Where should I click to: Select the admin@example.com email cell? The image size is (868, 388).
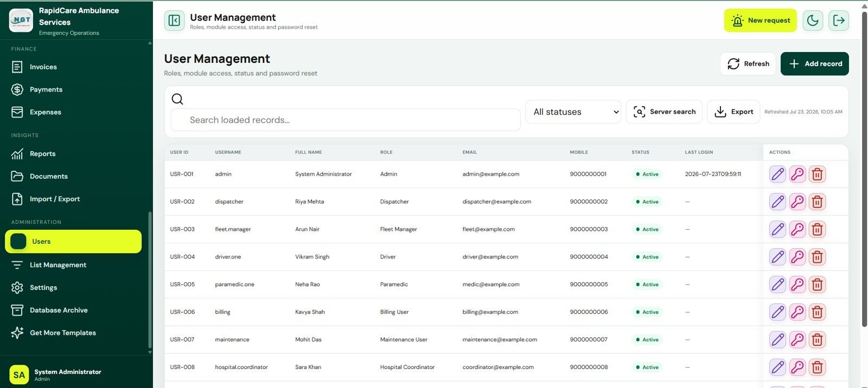pos(490,174)
